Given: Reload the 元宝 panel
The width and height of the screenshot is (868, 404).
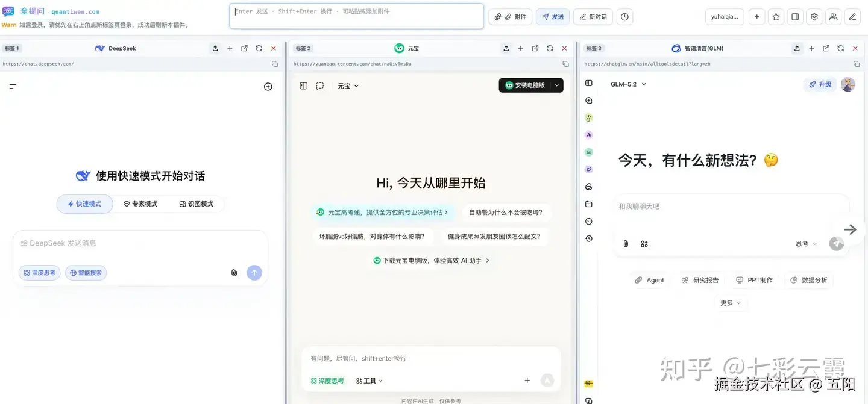Looking at the screenshot, I should pyautogui.click(x=550, y=48).
